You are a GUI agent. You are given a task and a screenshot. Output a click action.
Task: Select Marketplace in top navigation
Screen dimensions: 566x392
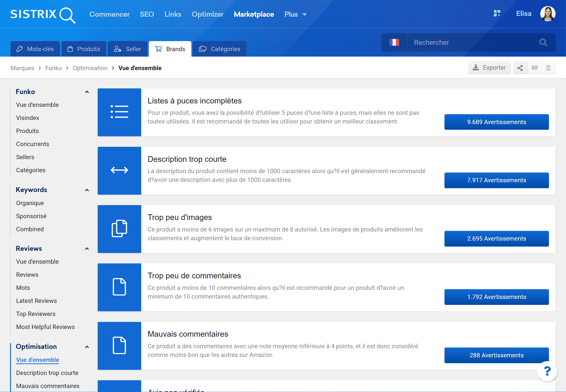pyautogui.click(x=254, y=15)
